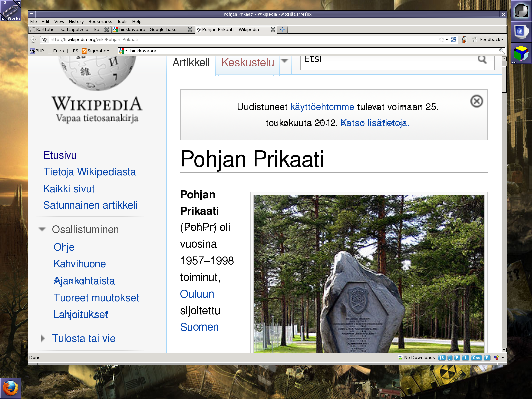Launch Firefox from the desktop dock icon

point(10,388)
